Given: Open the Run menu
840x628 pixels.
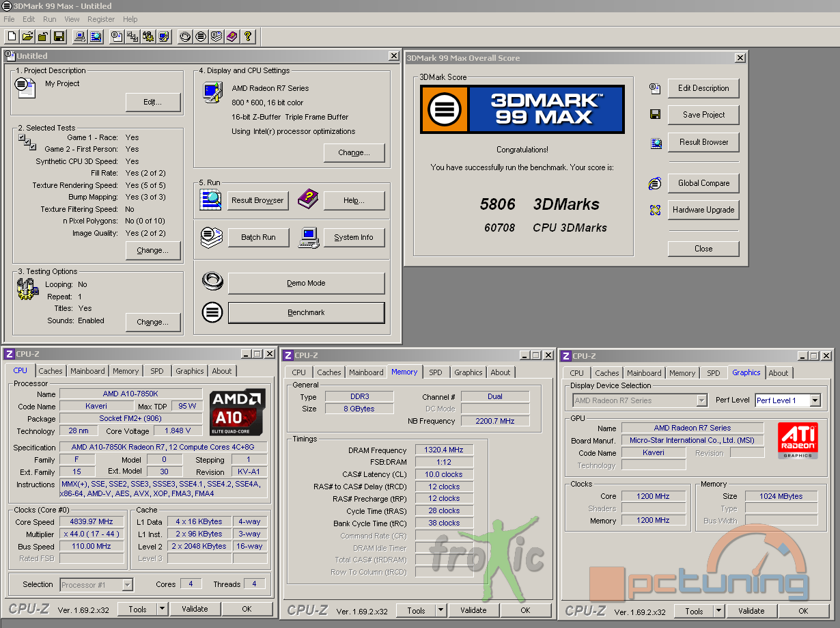Looking at the screenshot, I should pos(50,19).
